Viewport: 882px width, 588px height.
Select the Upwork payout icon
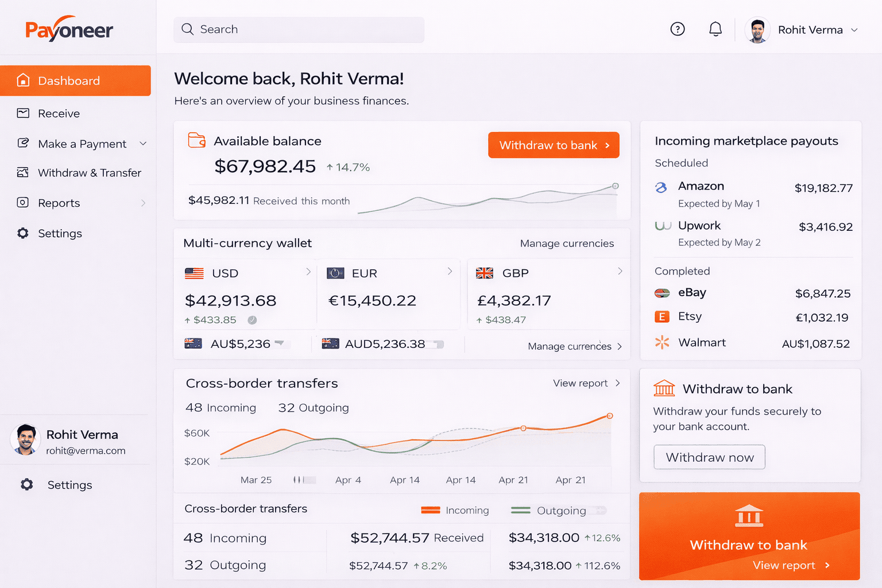click(x=662, y=226)
